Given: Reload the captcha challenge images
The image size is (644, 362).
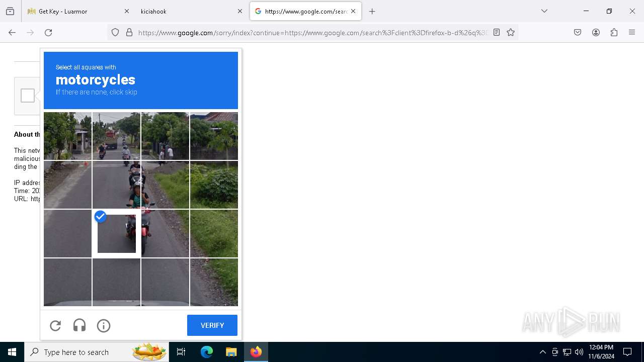Looking at the screenshot, I should (55, 326).
